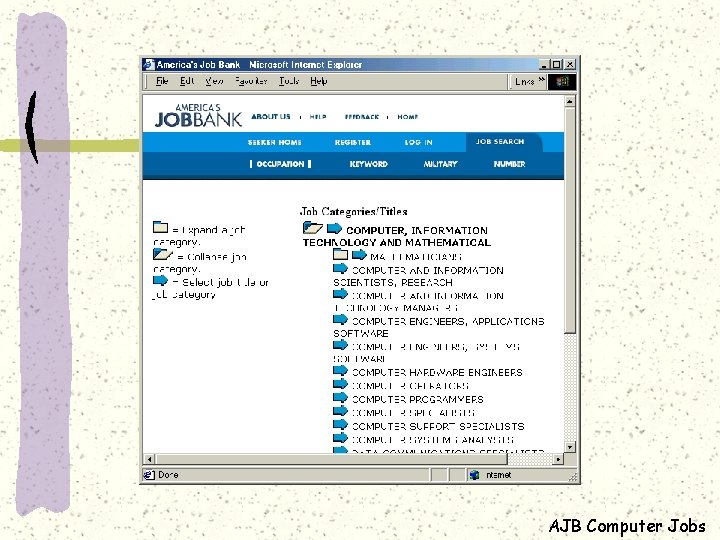Click arrow for Computer Engineers, Systems Software
The width and height of the screenshot is (720, 540).
click(340, 345)
